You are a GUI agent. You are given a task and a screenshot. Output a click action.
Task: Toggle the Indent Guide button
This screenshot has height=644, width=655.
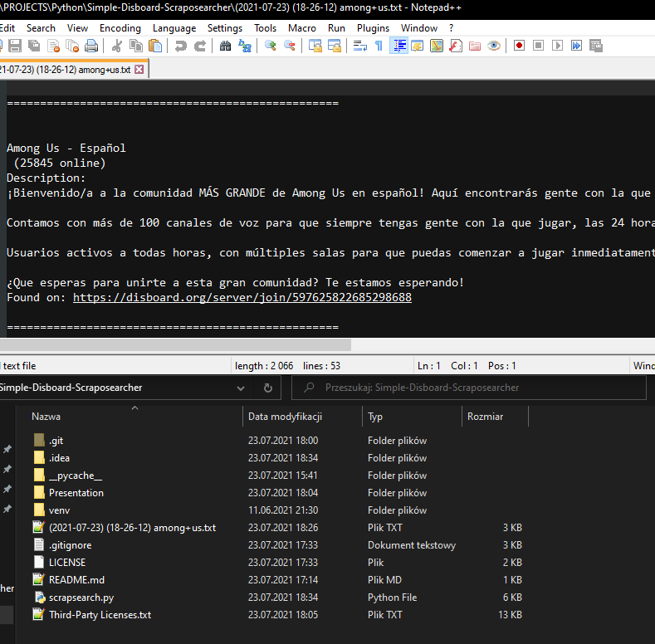tap(398, 46)
